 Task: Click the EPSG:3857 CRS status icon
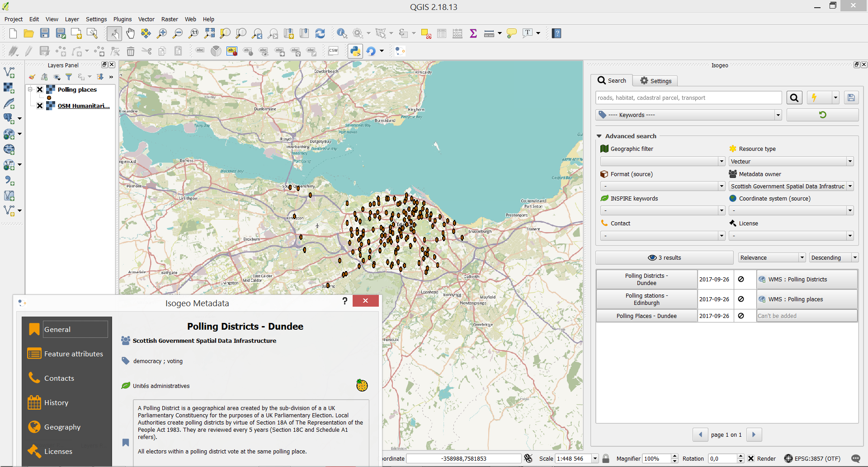(x=788, y=458)
